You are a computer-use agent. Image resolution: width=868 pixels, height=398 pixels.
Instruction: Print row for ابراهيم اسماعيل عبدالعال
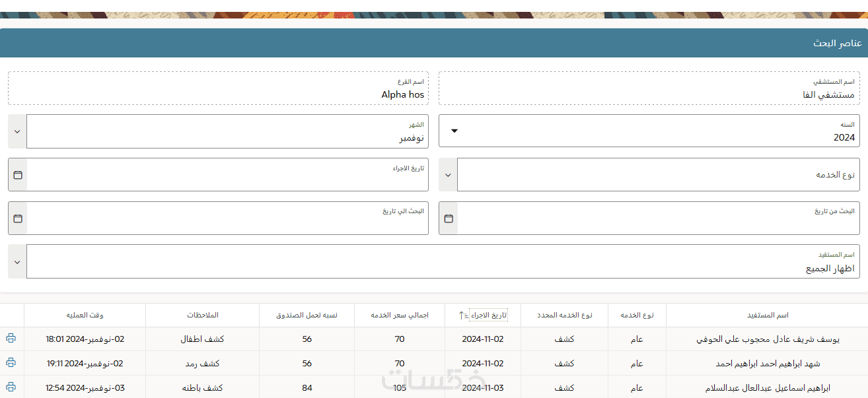pos(11,387)
